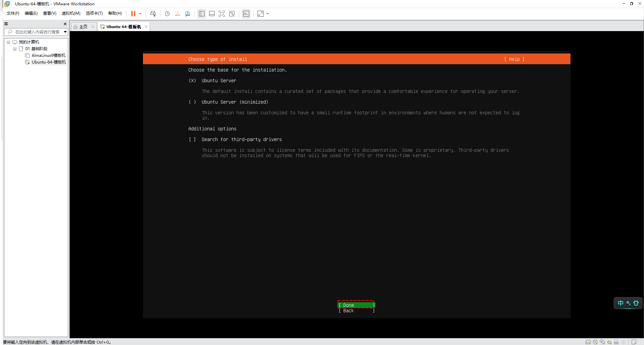Click the sound card status icon

point(609,342)
